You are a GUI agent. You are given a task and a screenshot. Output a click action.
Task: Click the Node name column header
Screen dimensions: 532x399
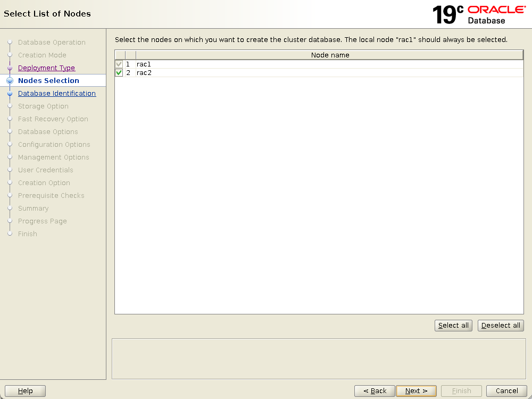(330, 55)
